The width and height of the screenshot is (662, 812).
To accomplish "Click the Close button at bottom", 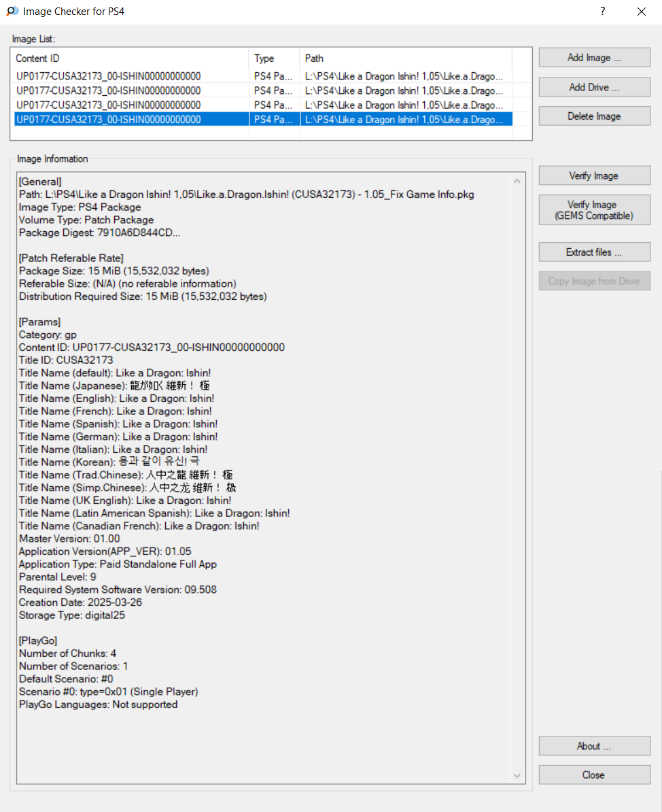I will tap(594, 775).
